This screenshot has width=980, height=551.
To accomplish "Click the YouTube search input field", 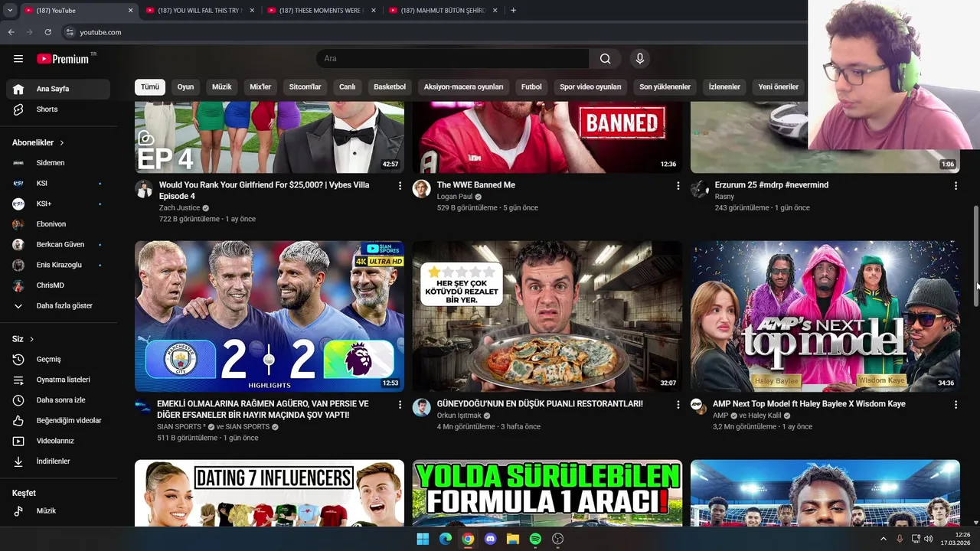I will tap(452, 59).
